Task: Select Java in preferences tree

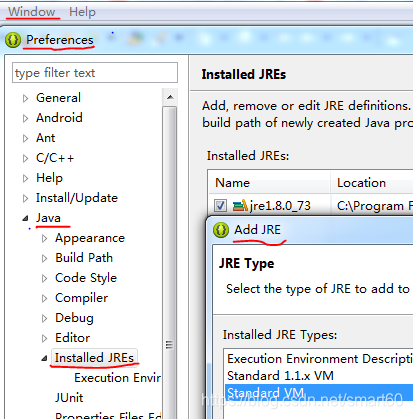Action: coord(48,218)
